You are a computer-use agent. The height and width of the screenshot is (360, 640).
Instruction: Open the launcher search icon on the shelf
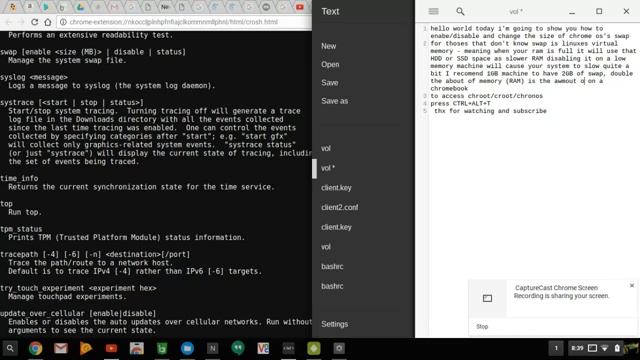point(10,348)
